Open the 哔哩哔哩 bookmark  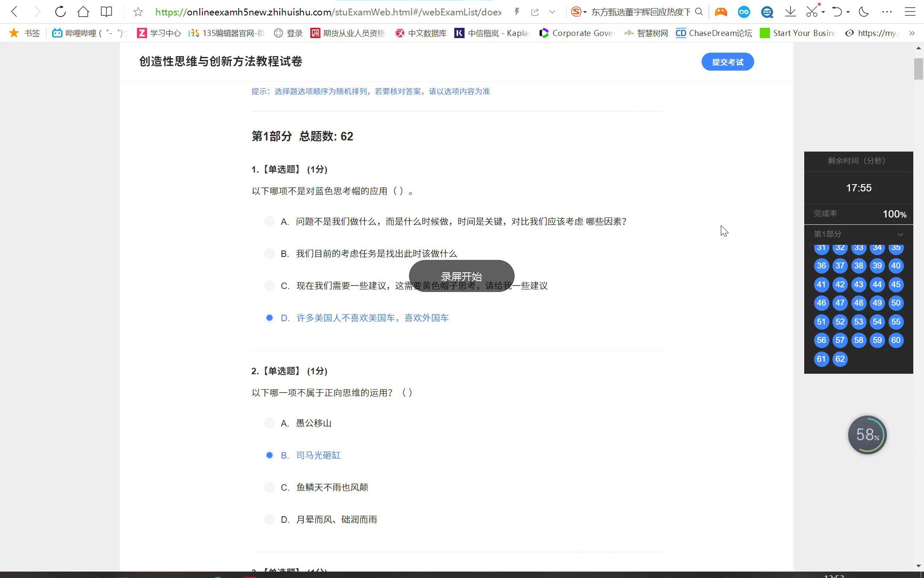pyautogui.click(x=90, y=33)
